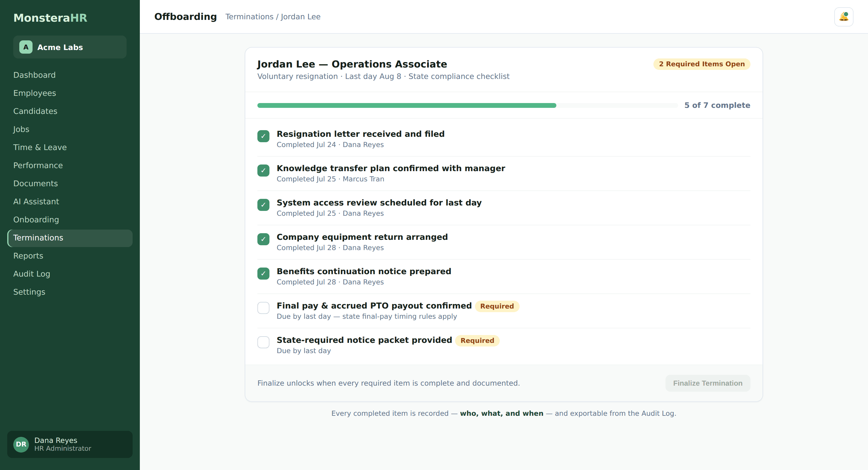
Task: Click 'Jordan Lee — Operations Associate' heading
Action: point(352,64)
